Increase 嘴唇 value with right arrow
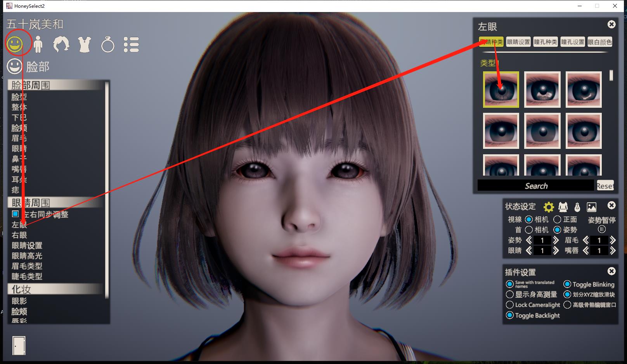The image size is (627, 364). click(613, 251)
